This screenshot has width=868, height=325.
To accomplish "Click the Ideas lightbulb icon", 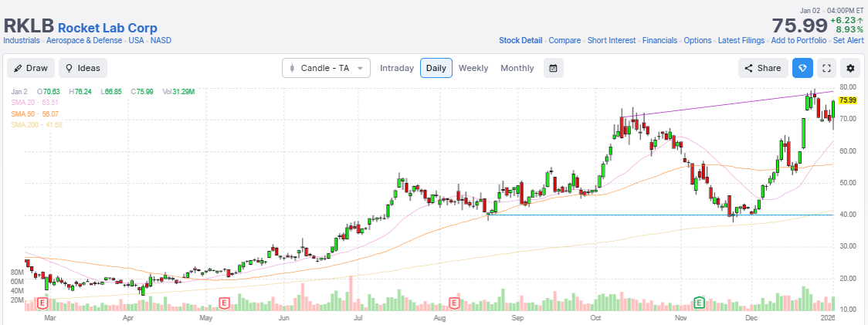I will (70, 68).
